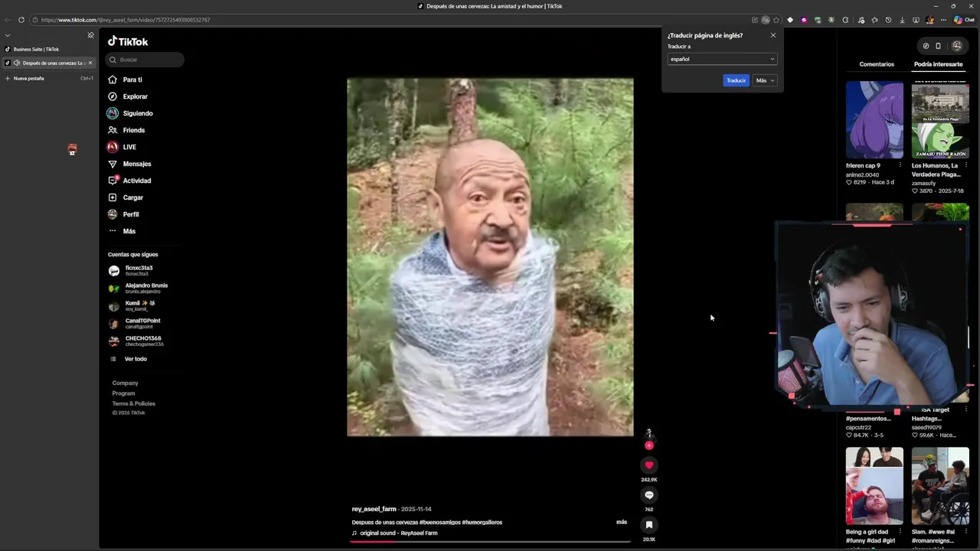
Task: Open the español language dropdown
Action: pos(722,59)
